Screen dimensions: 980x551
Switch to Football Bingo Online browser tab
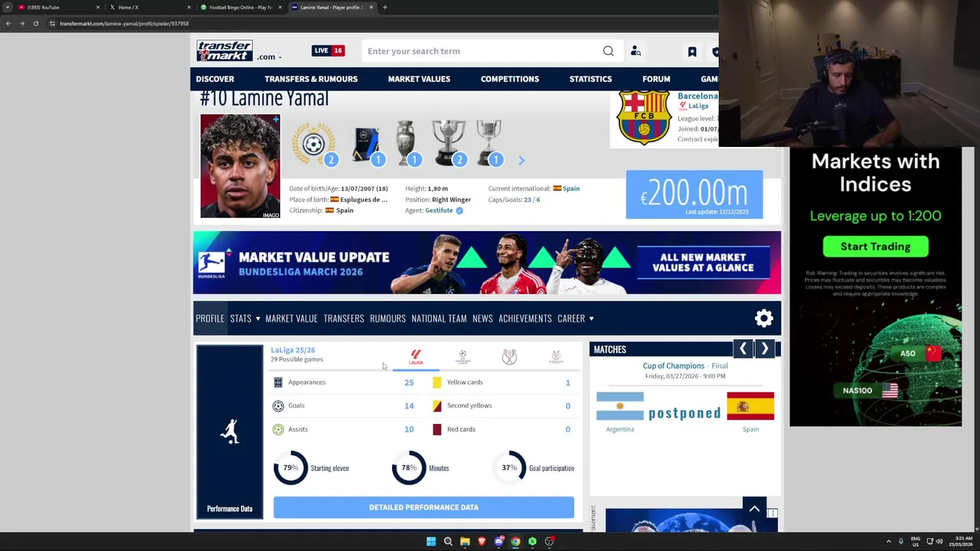tap(241, 7)
